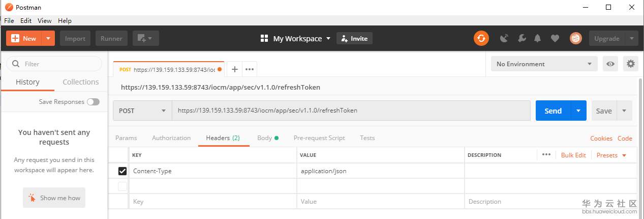Click the blue Send button

click(553, 111)
